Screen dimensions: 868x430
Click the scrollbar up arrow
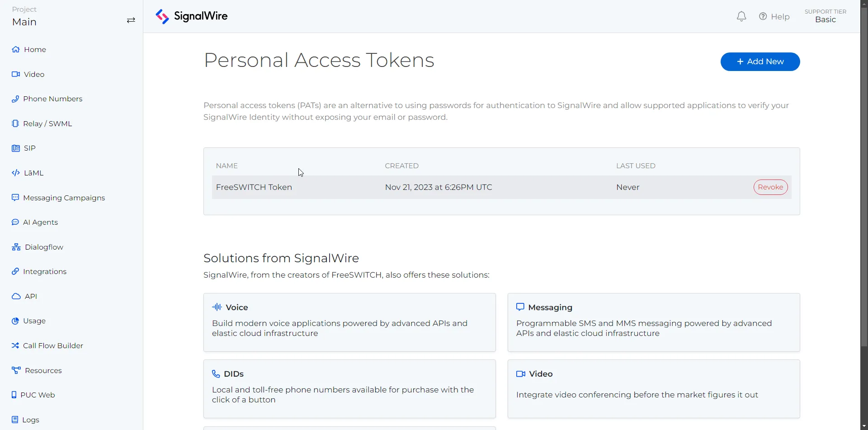pos(863,4)
